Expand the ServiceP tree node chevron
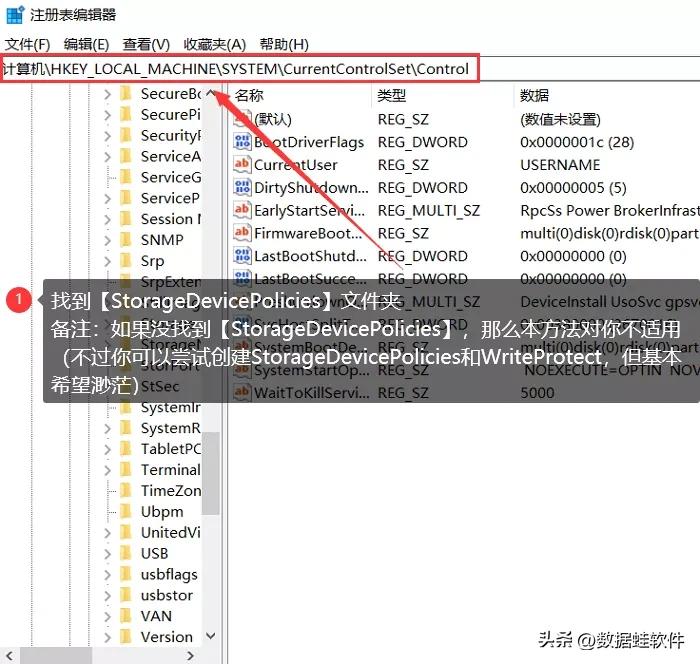This screenshot has width=700, height=664. coord(107,198)
